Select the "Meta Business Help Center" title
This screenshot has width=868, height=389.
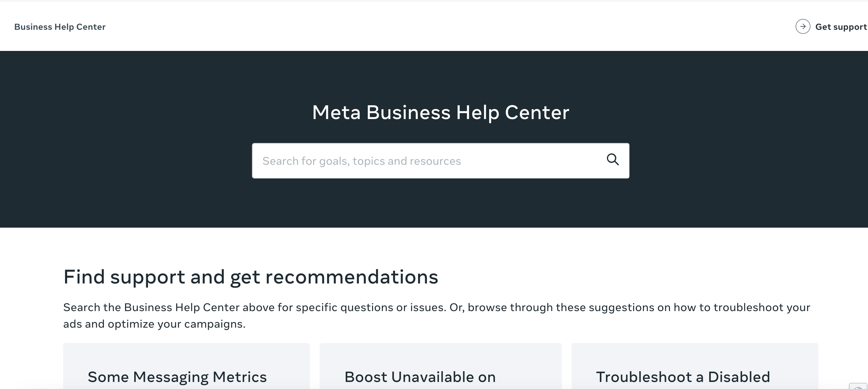[440, 112]
